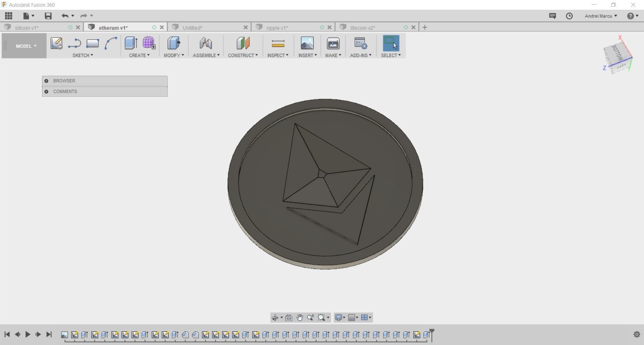Select the Orbit navigation tool
Image resolution: width=644 pixels, height=345 pixels.
click(275, 318)
